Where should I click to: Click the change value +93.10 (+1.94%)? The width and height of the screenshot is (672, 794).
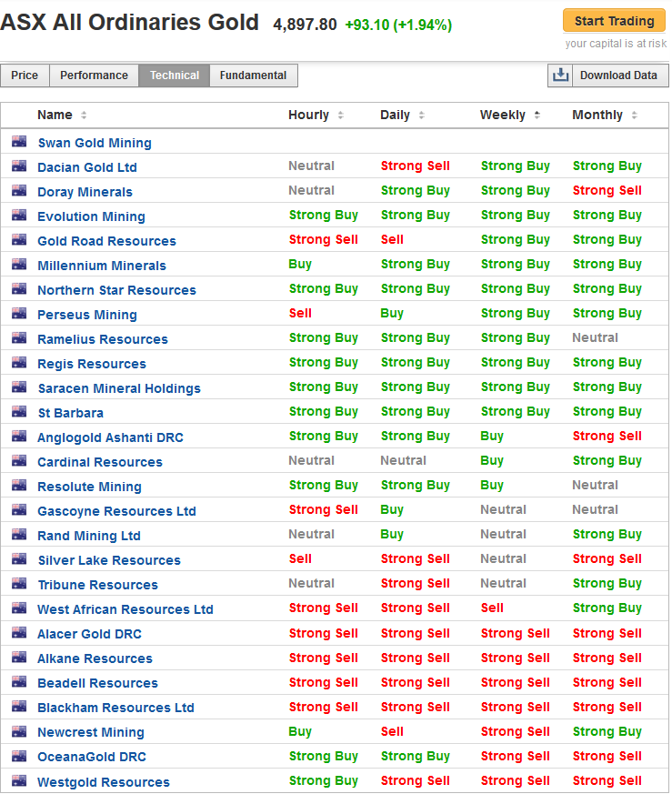pyautogui.click(x=398, y=25)
